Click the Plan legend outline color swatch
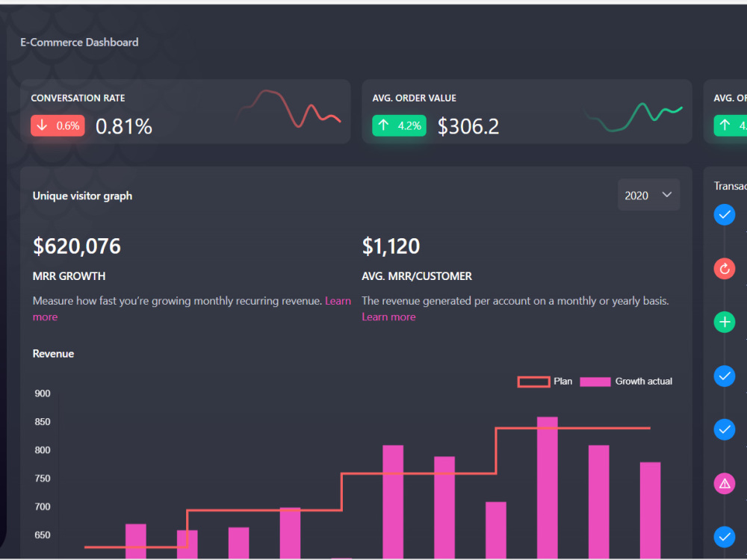 pyautogui.click(x=533, y=382)
